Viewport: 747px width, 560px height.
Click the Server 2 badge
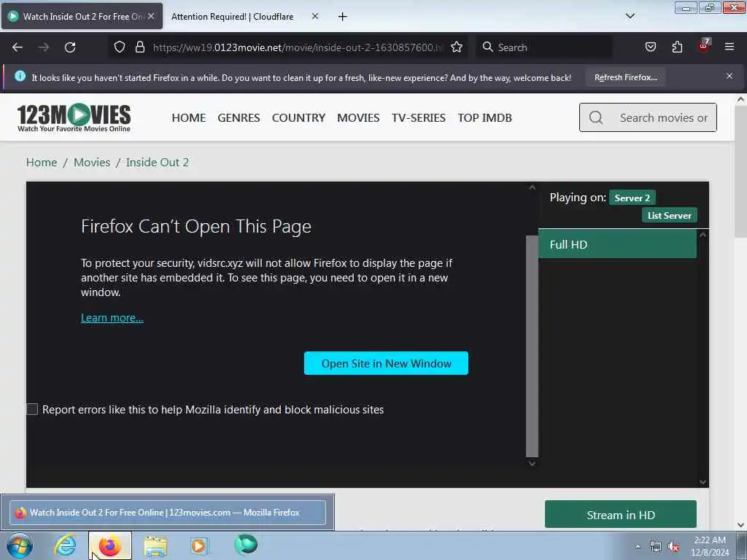pos(632,198)
